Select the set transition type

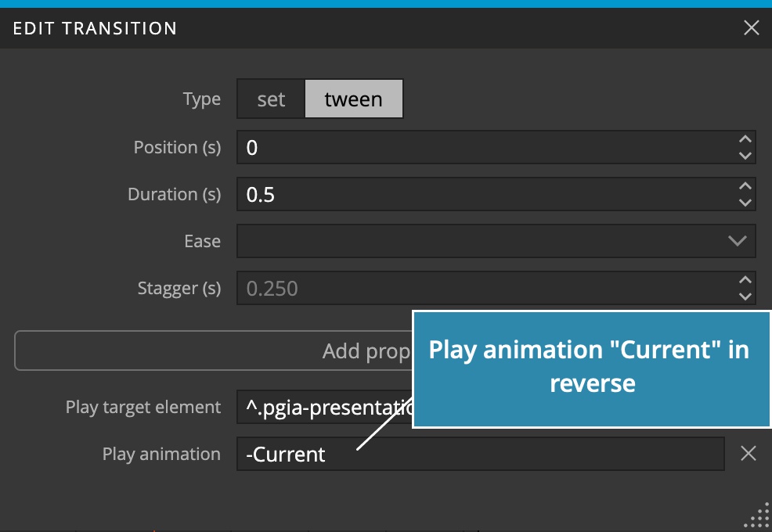point(271,99)
